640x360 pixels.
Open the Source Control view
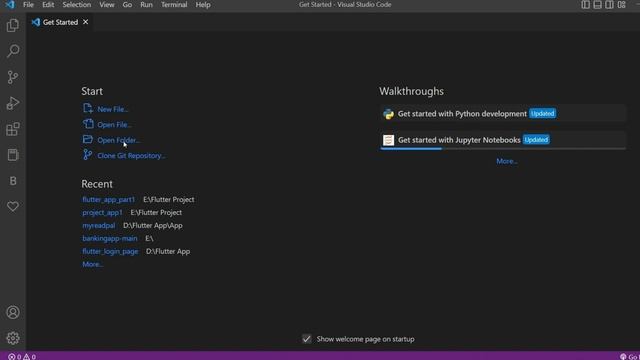coord(13,77)
